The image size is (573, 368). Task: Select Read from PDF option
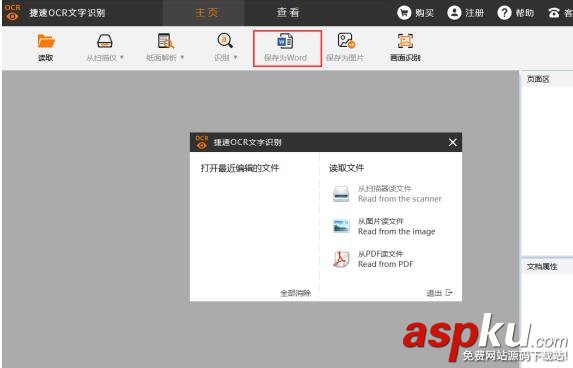coord(386,259)
